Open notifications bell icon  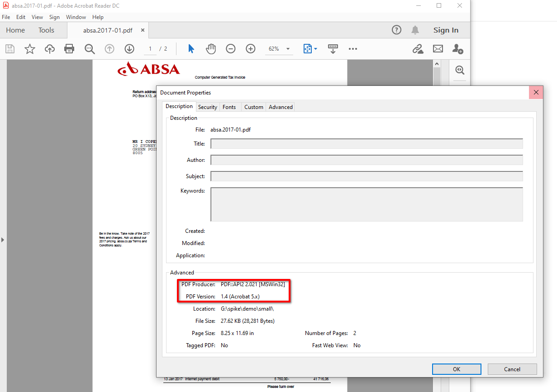(415, 30)
